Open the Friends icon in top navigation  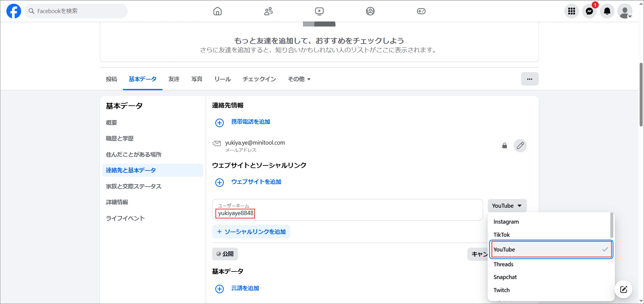pyautogui.click(x=268, y=11)
